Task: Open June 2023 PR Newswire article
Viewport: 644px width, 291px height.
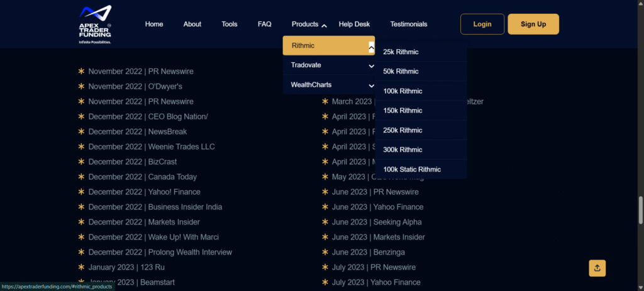Action: (375, 192)
